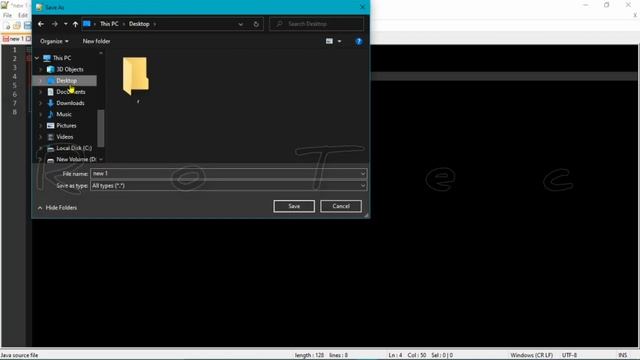This screenshot has width=640, height=360.
Task: Open the recent locations dropdown arrow
Action: tap(65, 24)
